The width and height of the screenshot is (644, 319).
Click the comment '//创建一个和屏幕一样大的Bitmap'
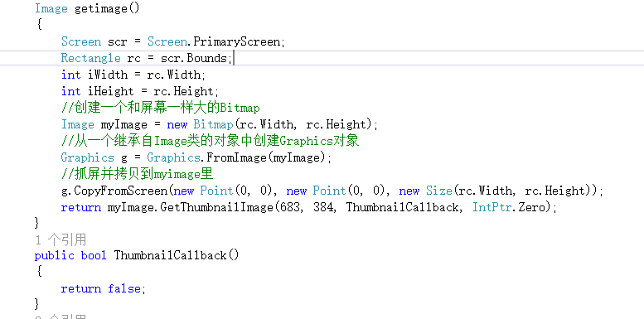click(161, 108)
